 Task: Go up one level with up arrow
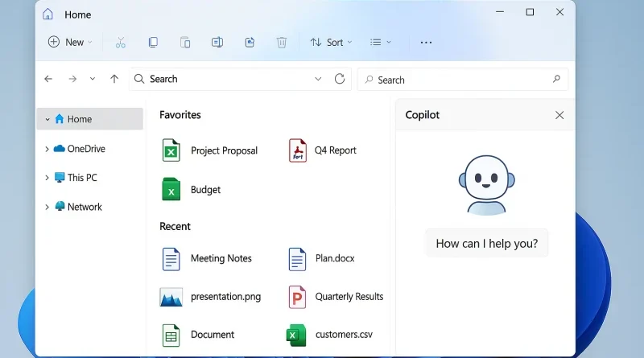114,79
